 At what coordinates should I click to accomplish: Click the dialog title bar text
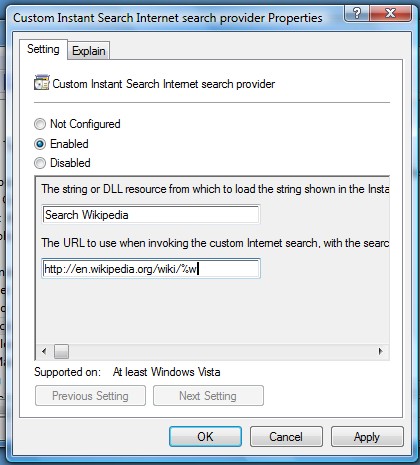(168, 18)
